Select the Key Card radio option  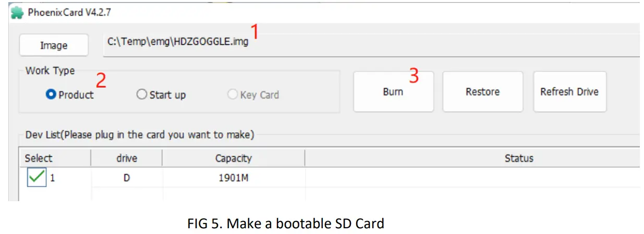233,95
